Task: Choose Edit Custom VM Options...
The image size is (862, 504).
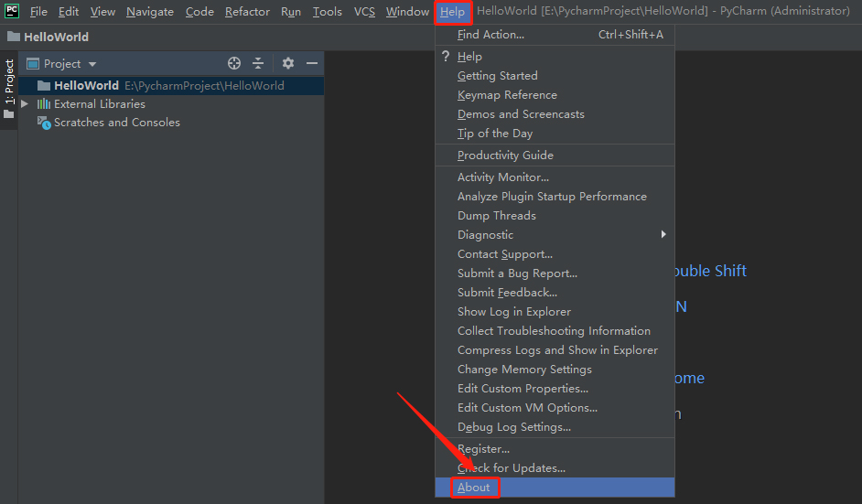Action: tap(555, 408)
